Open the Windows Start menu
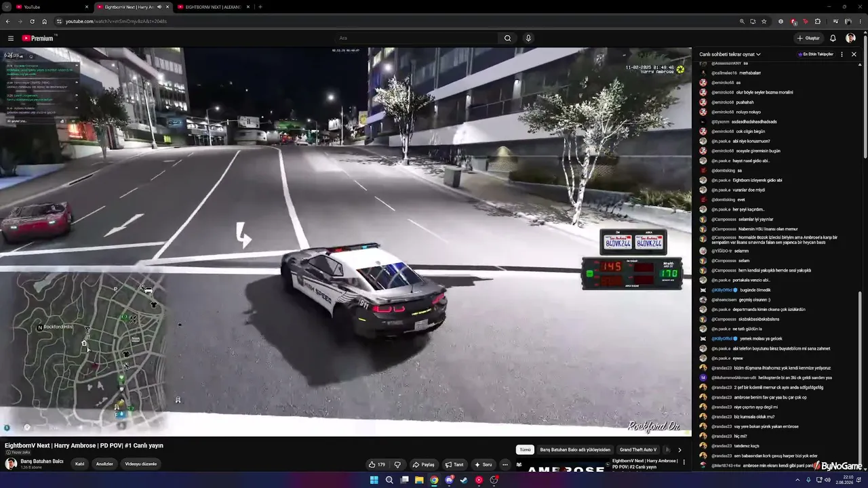Viewport: 868px width, 488px height. (374, 480)
